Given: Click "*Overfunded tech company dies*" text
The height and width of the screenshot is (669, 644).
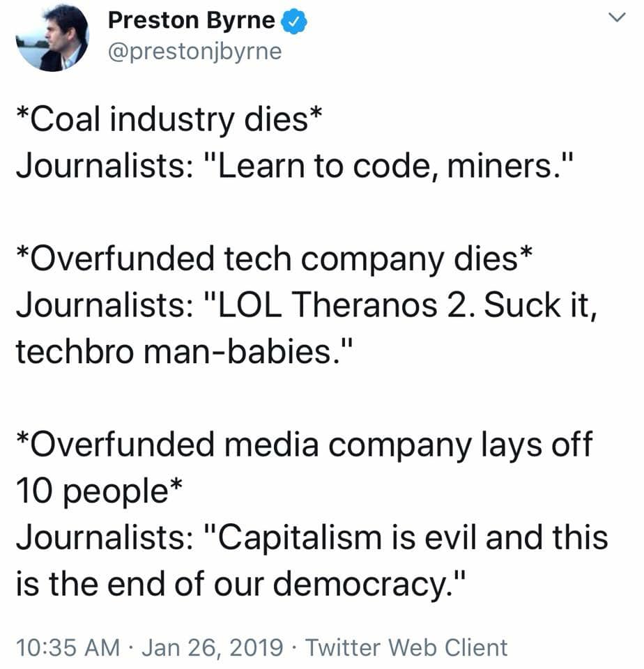Looking at the screenshot, I should click(275, 259).
